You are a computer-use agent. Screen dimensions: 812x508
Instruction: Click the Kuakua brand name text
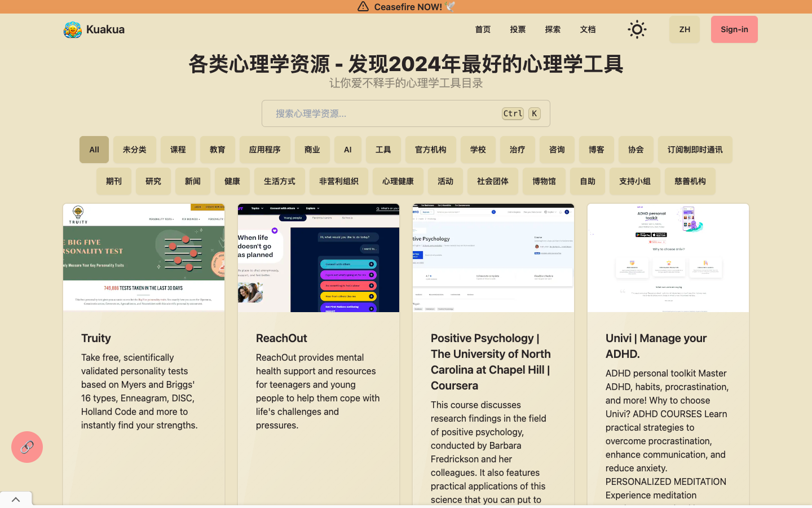105,29
